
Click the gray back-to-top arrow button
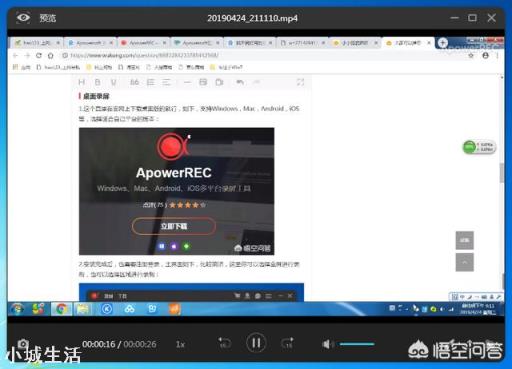point(464,262)
